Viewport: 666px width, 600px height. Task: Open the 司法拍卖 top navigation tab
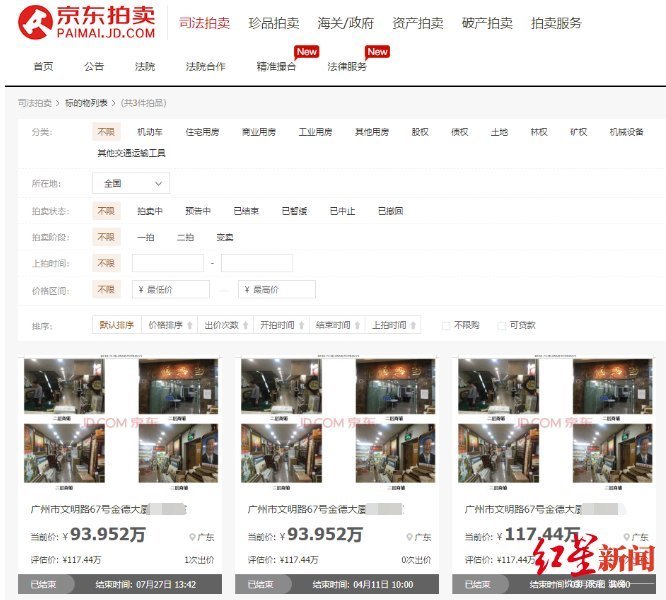coord(204,23)
